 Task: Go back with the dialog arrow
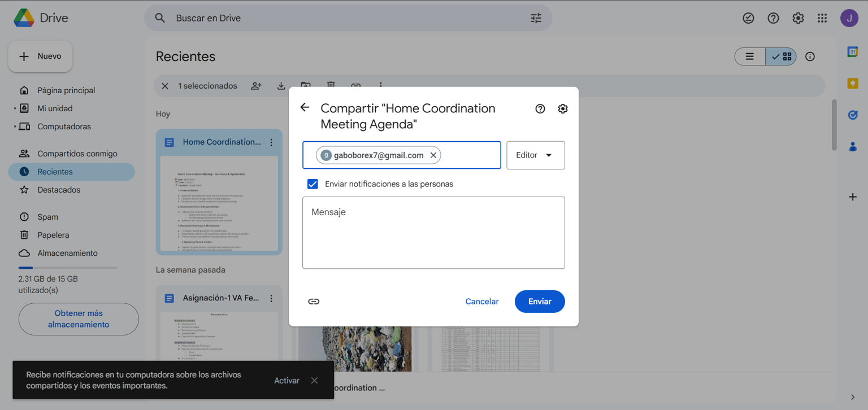[305, 107]
